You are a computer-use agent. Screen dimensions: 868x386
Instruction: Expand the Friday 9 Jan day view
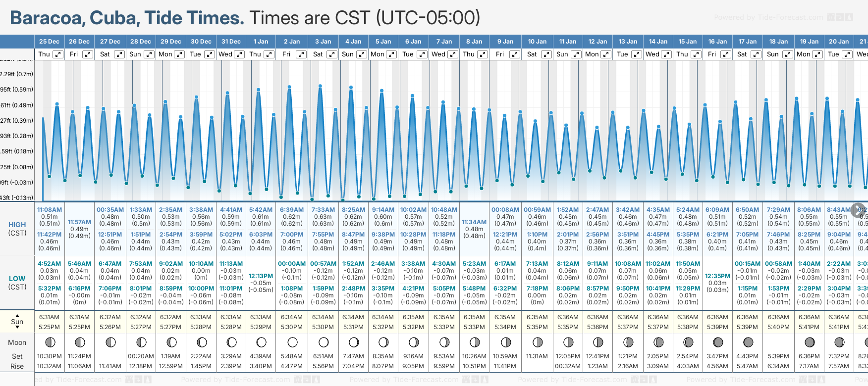pos(515,54)
